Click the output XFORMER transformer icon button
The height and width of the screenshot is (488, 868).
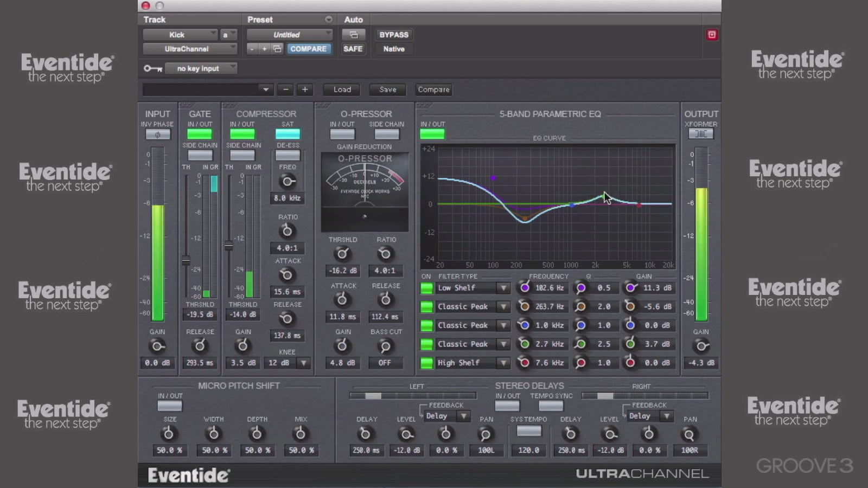pyautogui.click(x=701, y=134)
